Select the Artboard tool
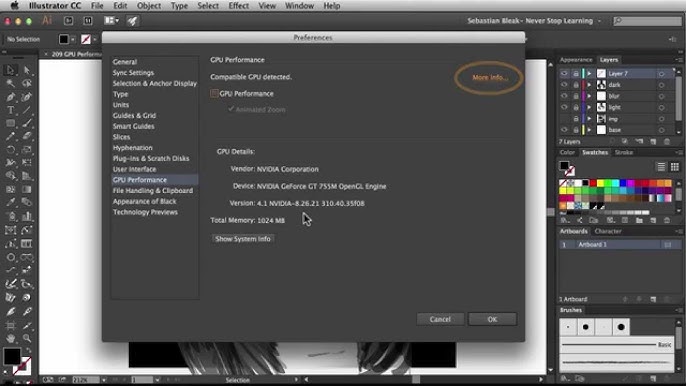686x386 pixels. [10, 325]
